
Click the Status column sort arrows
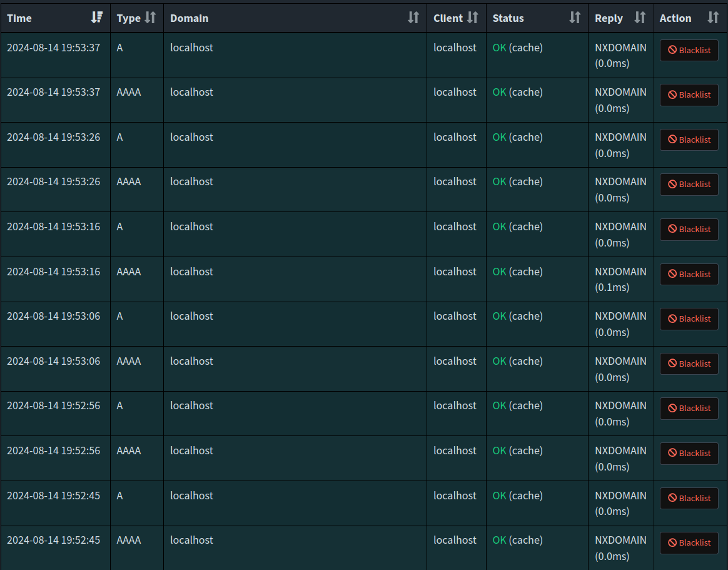(575, 18)
